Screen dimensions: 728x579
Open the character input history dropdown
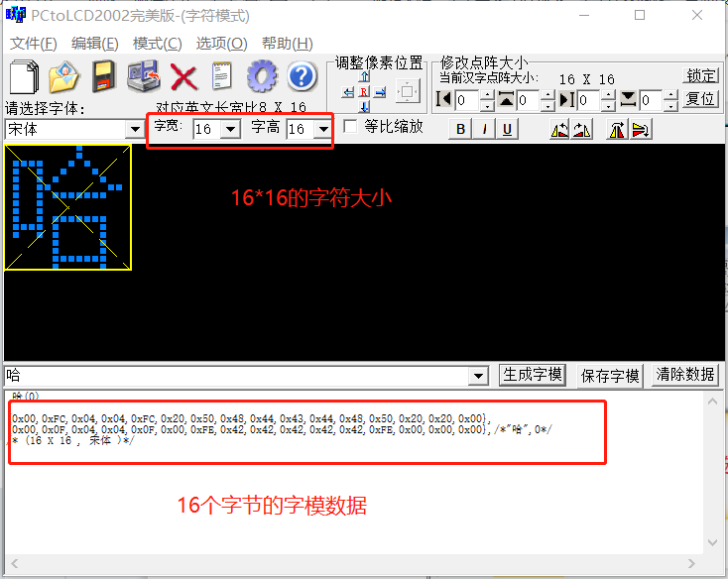[478, 376]
